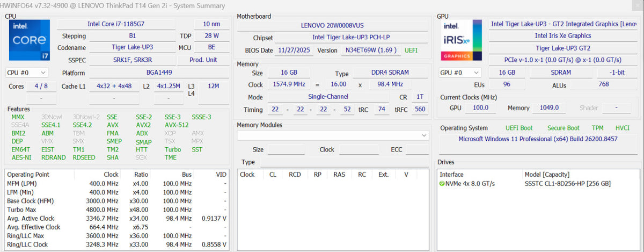Viewport: 644px width, 252px height.
Task: Click the GPU clock 100.0 value
Action: click(x=481, y=108)
